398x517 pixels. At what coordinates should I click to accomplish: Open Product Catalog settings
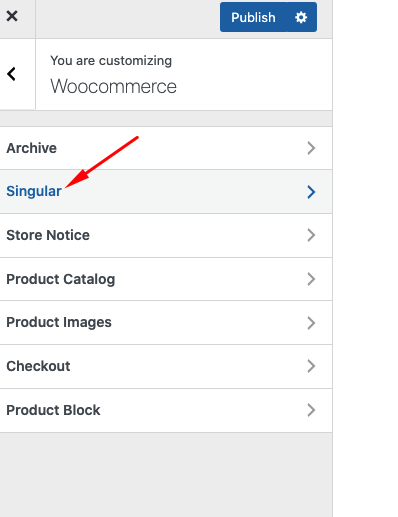166,279
